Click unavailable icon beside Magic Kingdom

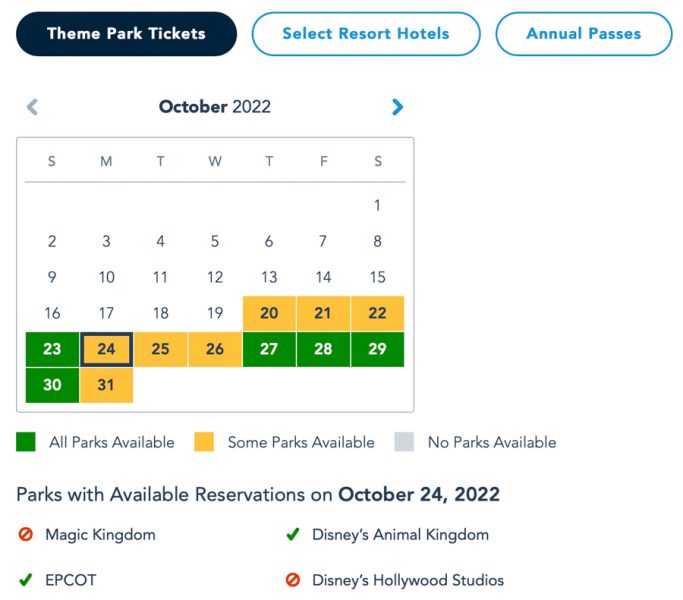tap(26, 535)
